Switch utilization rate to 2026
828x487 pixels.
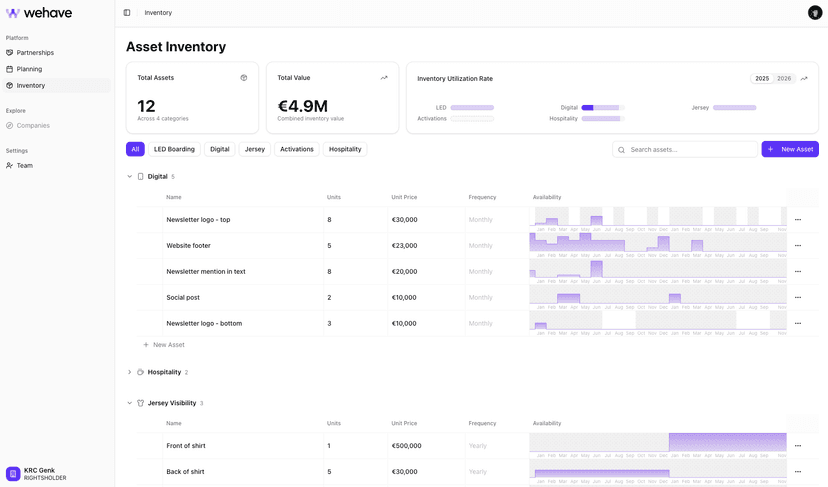(x=784, y=78)
